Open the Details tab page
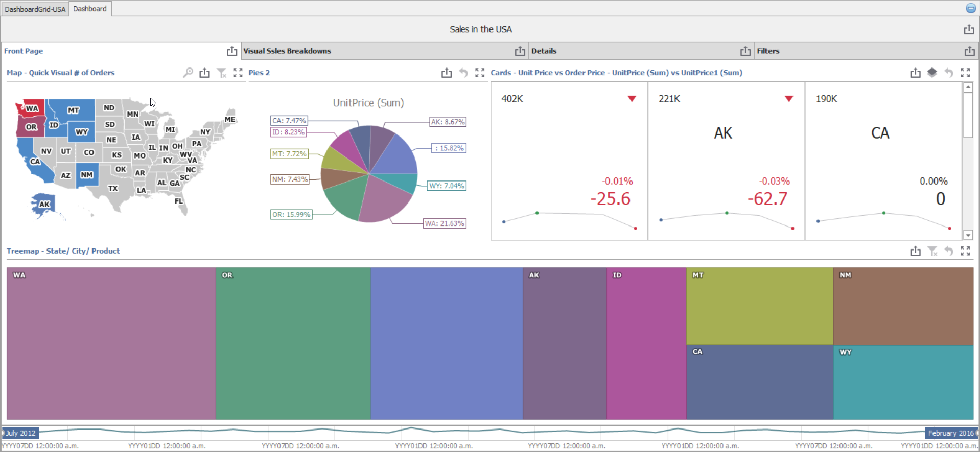This screenshot has width=980, height=452. point(544,51)
